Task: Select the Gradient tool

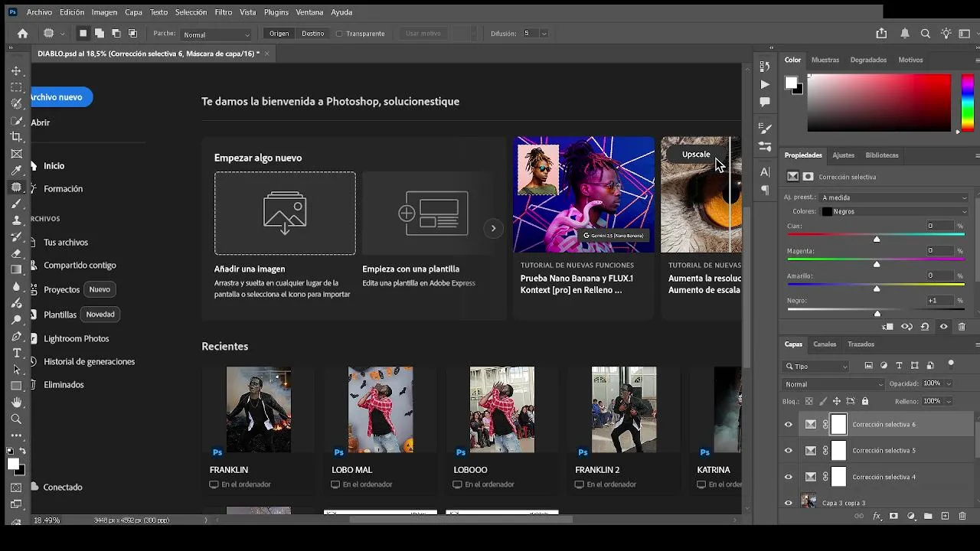Action: pyautogui.click(x=16, y=270)
